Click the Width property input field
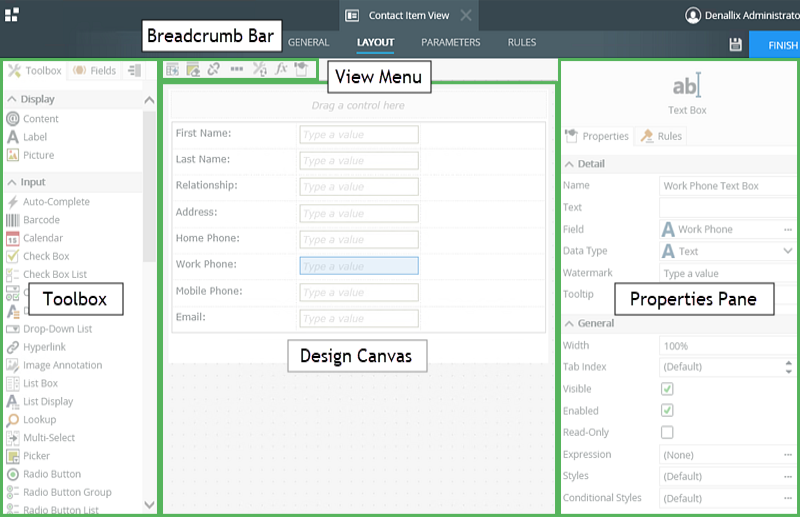The width and height of the screenshot is (800, 517). point(728,346)
